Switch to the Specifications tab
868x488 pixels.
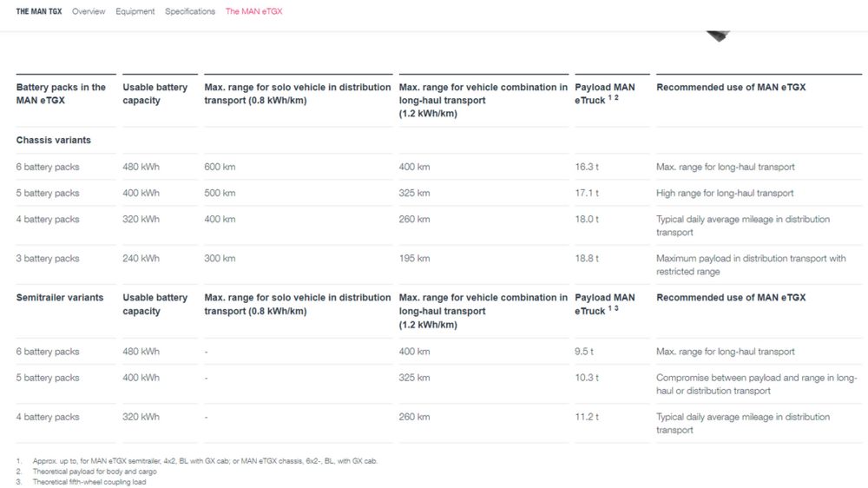tap(190, 11)
